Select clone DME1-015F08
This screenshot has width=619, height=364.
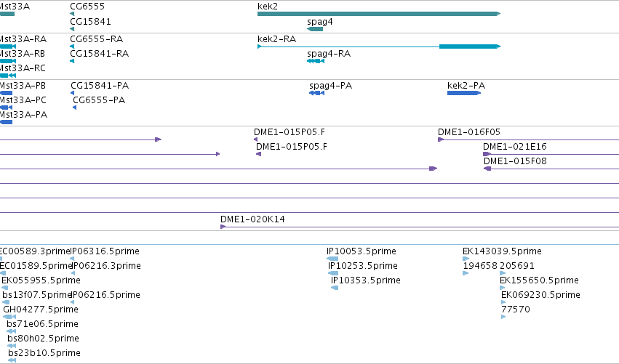point(551,169)
